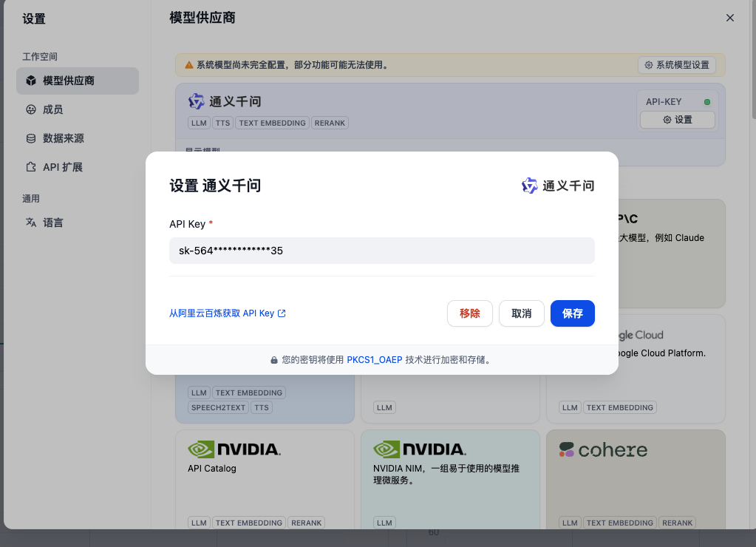This screenshot has width=756, height=547.
Task: Click the lock icon in dialog footer
Action: [274, 360]
